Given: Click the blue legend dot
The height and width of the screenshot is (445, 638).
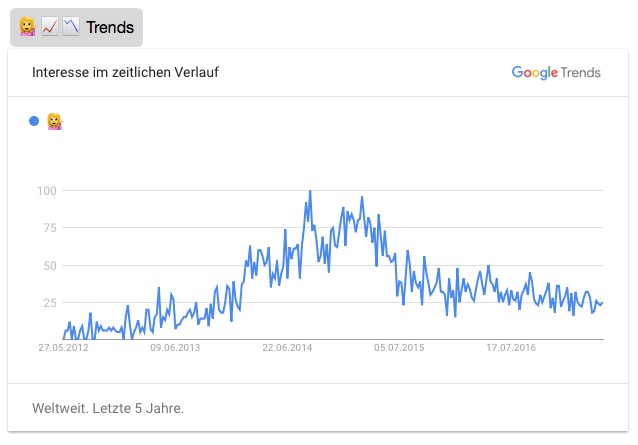Looking at the screenshot, I should (x=34, y=121).
